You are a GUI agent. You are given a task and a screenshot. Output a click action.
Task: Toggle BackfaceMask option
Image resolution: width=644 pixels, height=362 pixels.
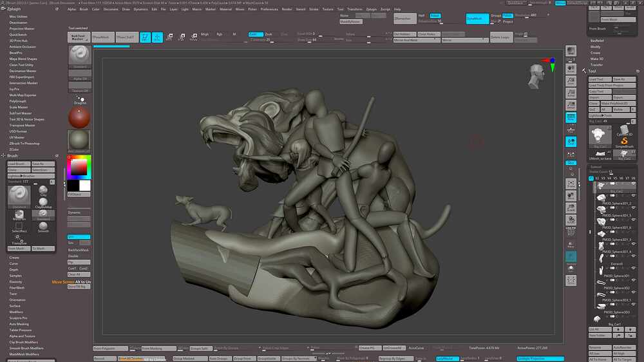[79, 250]
